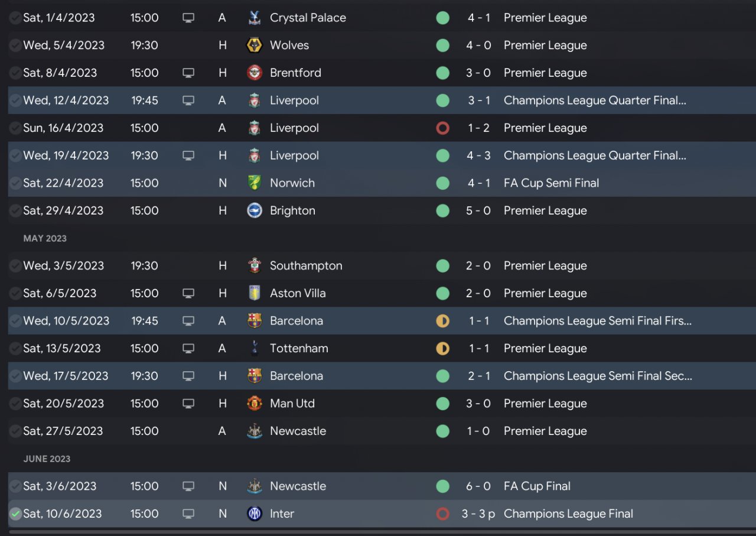Toggle the checkmark beside Sat, 3/6/2023 fixture
Screen dimensions: 756x536
(15, 486)
